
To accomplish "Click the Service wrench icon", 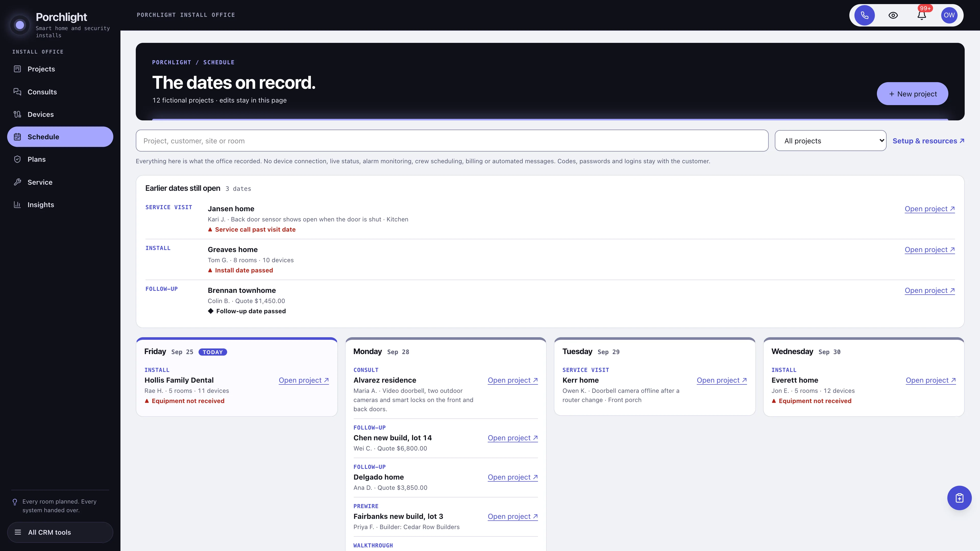I will [17, 182].
